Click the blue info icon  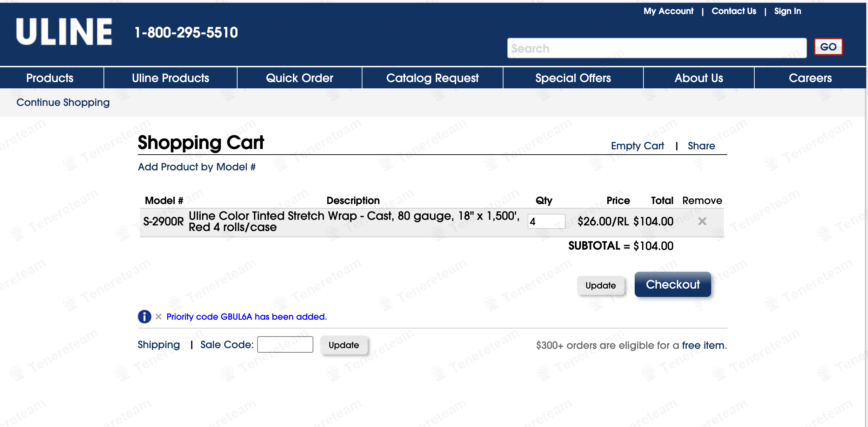pos(144,317)
